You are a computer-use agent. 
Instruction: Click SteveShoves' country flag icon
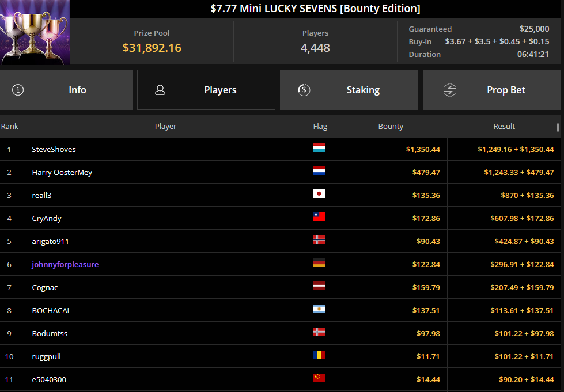[x=319, y=148]
